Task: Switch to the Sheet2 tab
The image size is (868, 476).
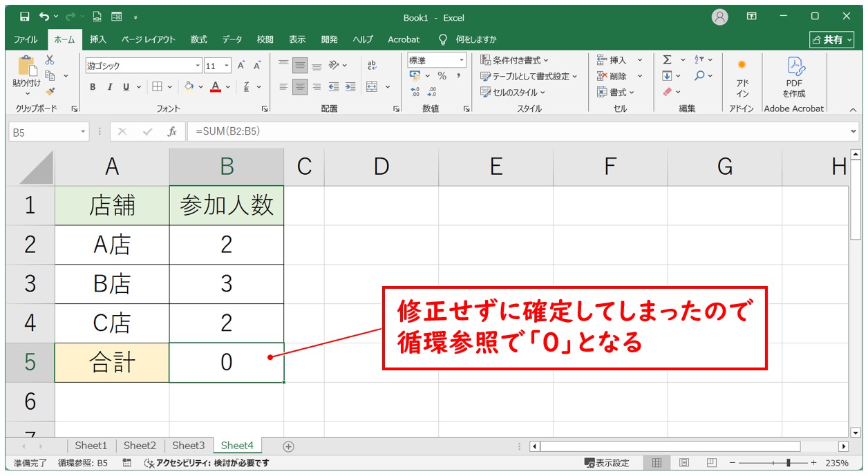Action: (x=140, y=446)
